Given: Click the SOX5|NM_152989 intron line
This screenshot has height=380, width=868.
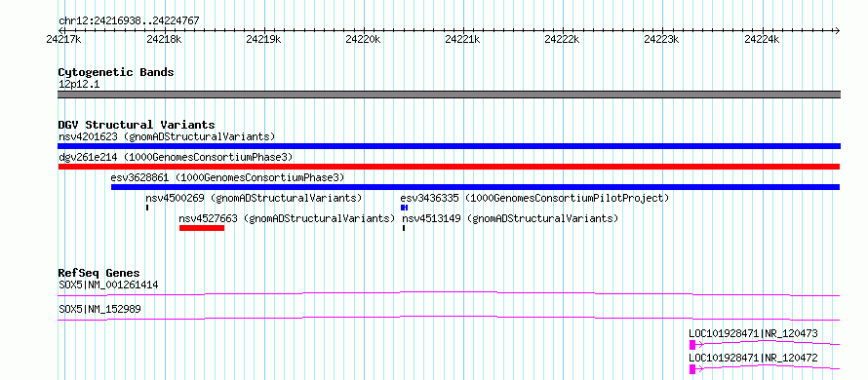Looking at the screenshot, I should coord(449,318).
